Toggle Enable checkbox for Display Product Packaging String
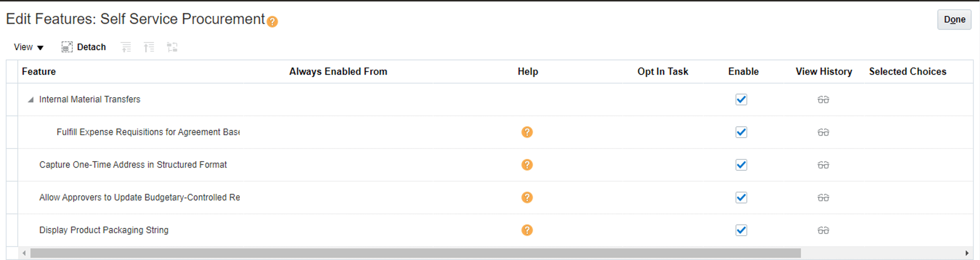The image size is (980, 260). [741, 230]
